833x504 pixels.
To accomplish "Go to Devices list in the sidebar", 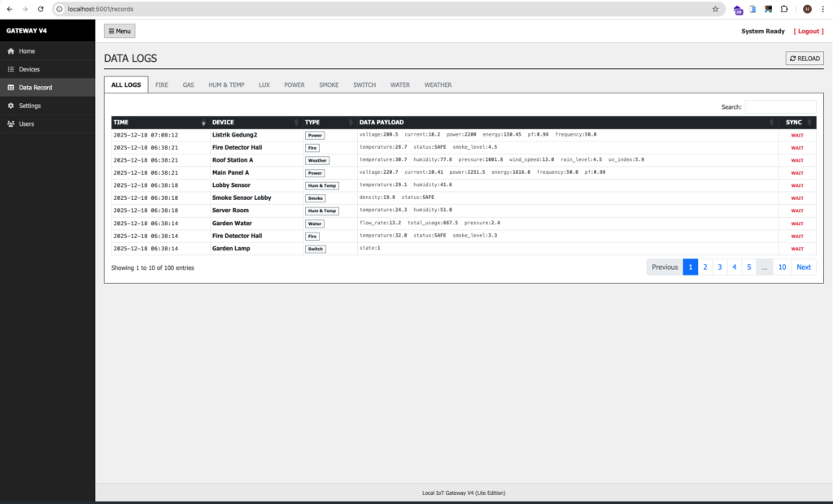I will tap(29, 69).
